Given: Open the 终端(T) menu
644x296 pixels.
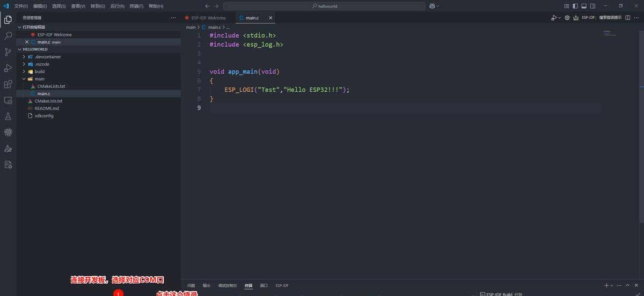Looking at the screenshot, I should [x=136, y=6].
